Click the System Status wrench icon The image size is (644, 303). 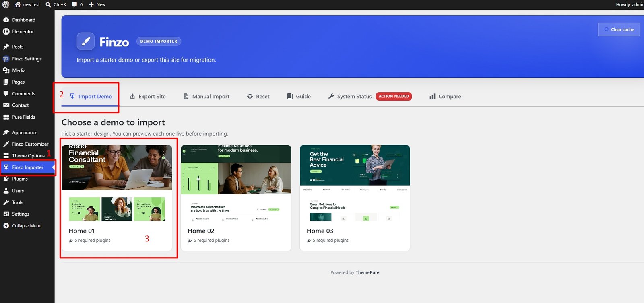point(331,97)
